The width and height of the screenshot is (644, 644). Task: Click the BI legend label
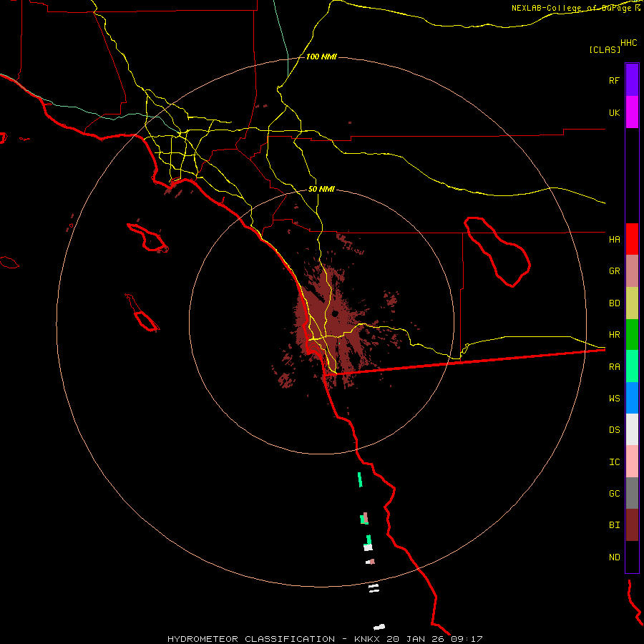(x=614, y=525)
